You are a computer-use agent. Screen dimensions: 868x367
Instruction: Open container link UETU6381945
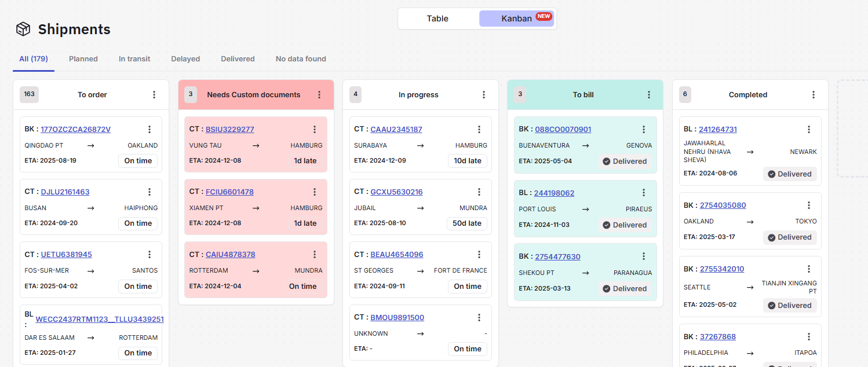point(66,254)
